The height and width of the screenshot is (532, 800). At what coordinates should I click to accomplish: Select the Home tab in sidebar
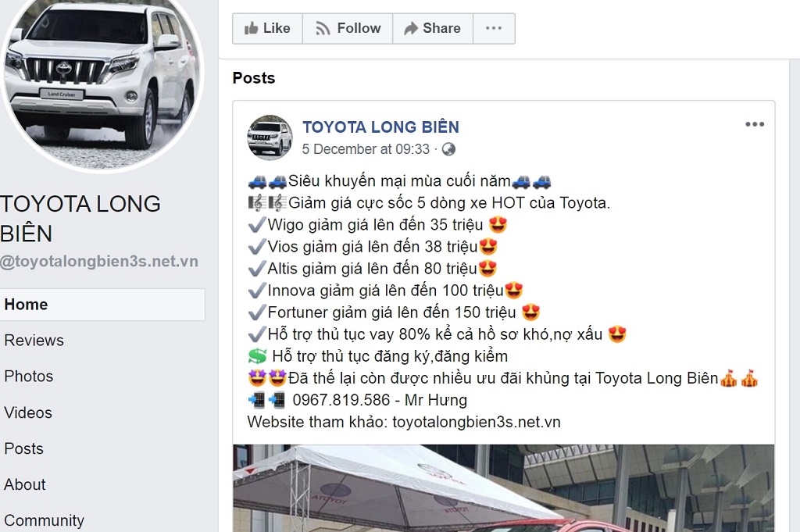(x=102, y=305)
